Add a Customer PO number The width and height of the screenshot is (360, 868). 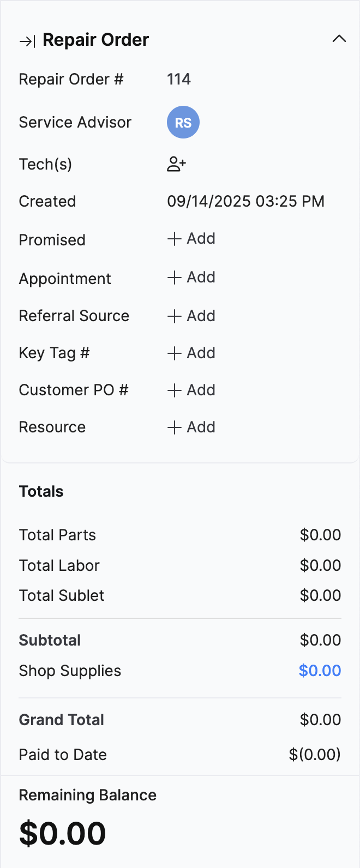[x=191, y=390]
